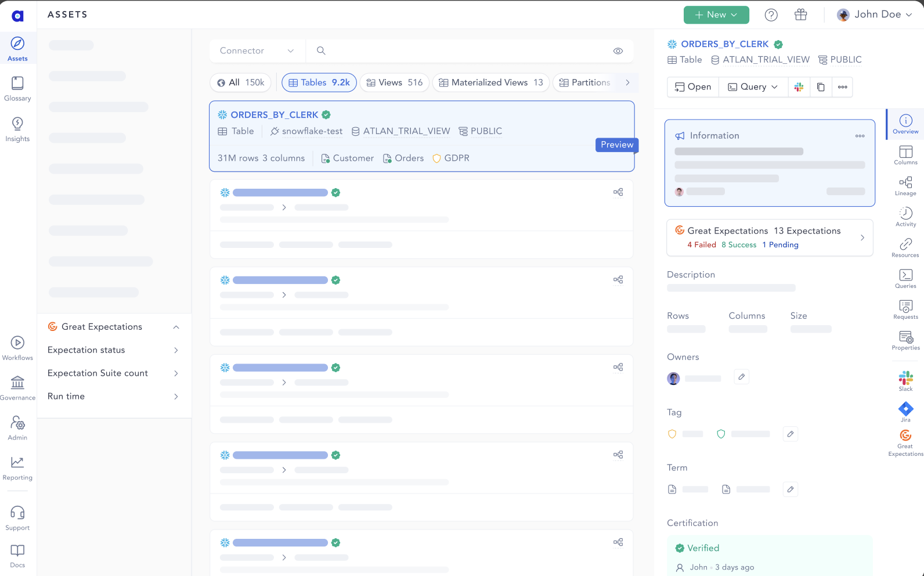The width and height of the screenshot is (924, 576).
Task: Open ORDERS_BY_CLERK title in detail panel
Action: coord(724,44)
